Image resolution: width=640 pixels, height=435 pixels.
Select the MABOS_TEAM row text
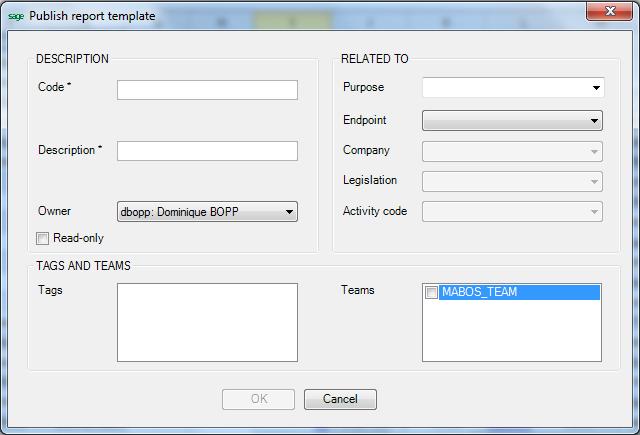pyautogui.click(x=479, y=293)
